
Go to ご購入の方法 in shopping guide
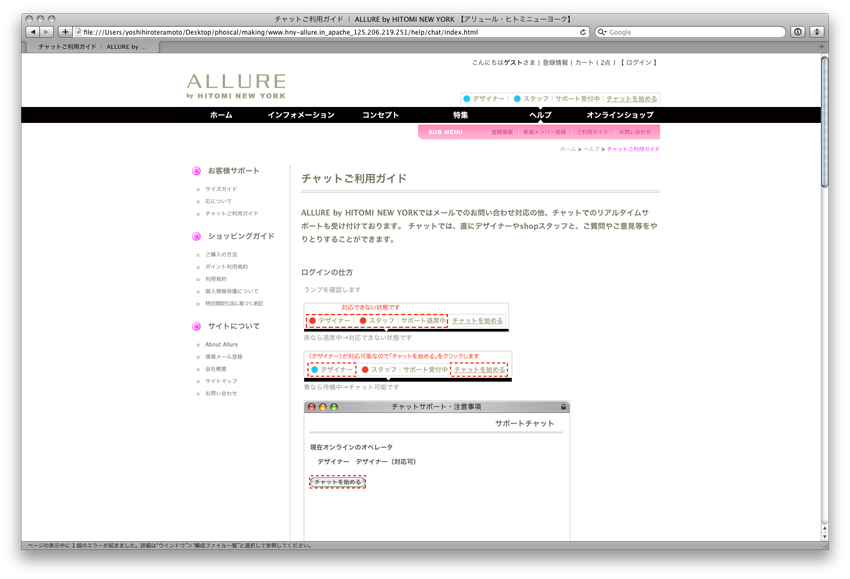click(x=221, y=255)
